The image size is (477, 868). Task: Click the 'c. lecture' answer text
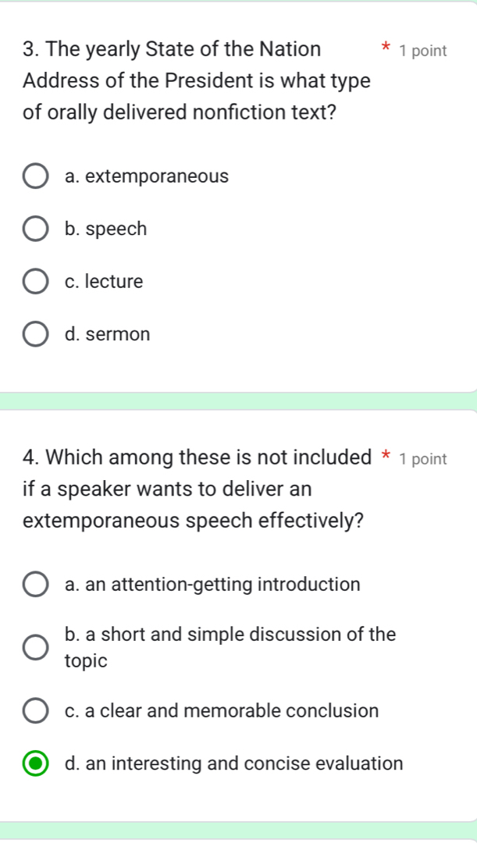click(104, 282)
